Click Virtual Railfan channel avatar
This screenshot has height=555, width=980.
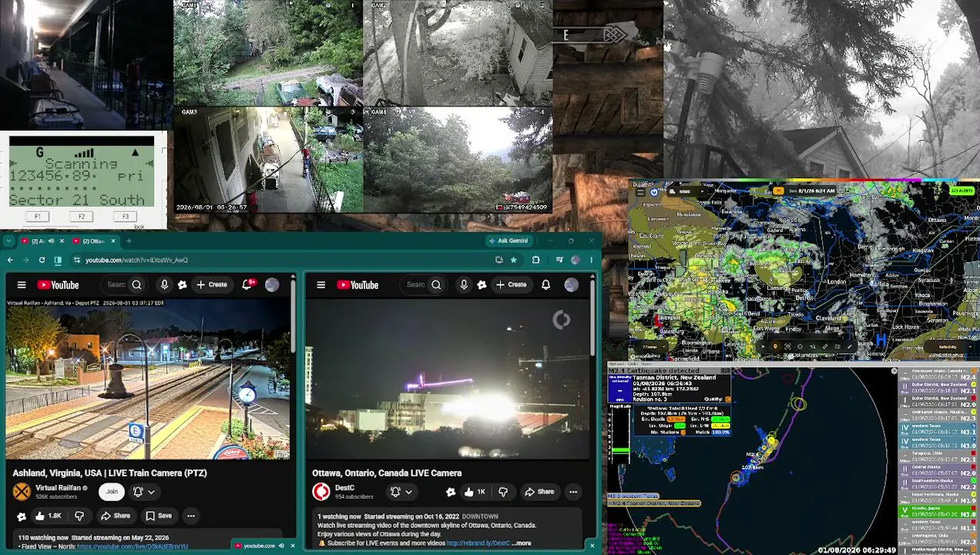[x=22, y=492]
